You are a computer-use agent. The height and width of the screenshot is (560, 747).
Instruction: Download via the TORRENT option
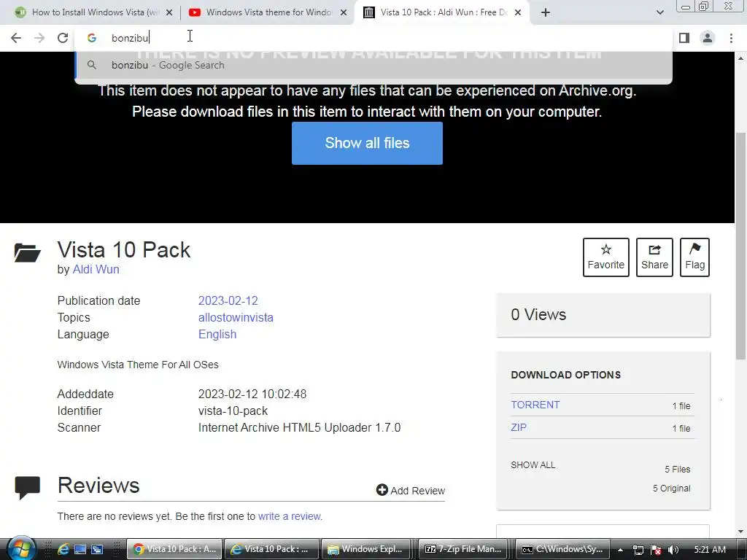(535, 405)
